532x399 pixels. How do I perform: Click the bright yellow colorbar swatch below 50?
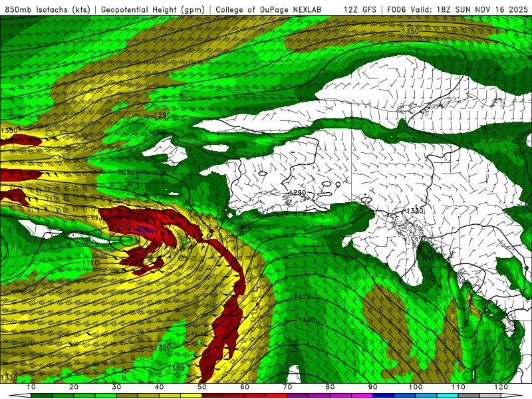pos(191,396)
